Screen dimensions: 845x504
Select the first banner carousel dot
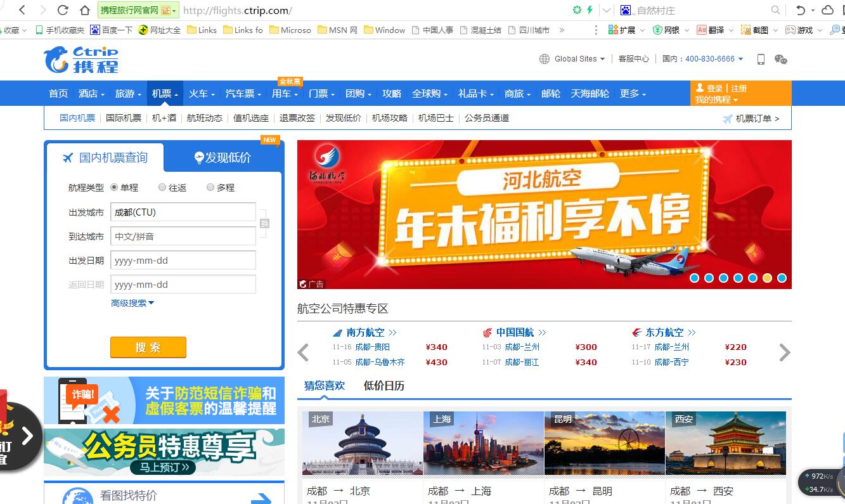point(694,278)
